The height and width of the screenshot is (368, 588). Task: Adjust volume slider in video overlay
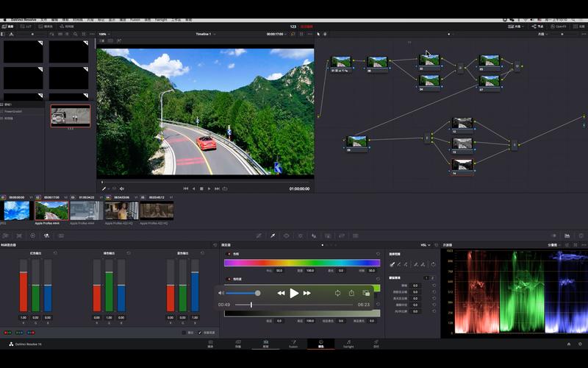(243, 293)
